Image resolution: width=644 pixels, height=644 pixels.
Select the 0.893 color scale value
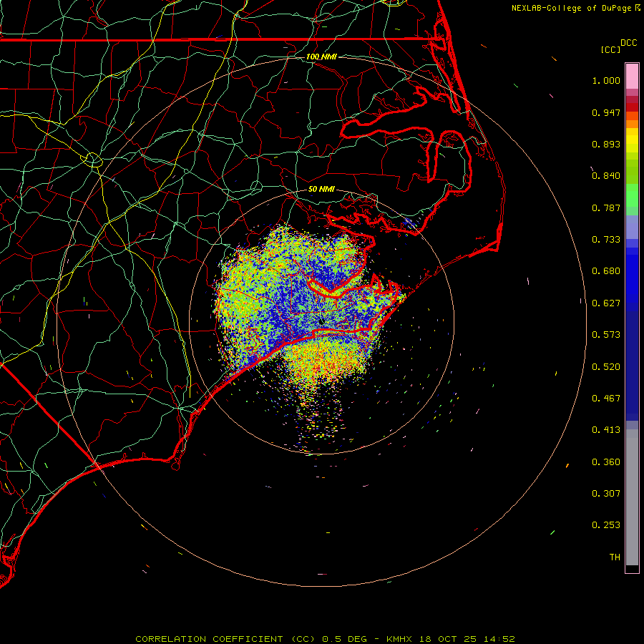point(606,144)
